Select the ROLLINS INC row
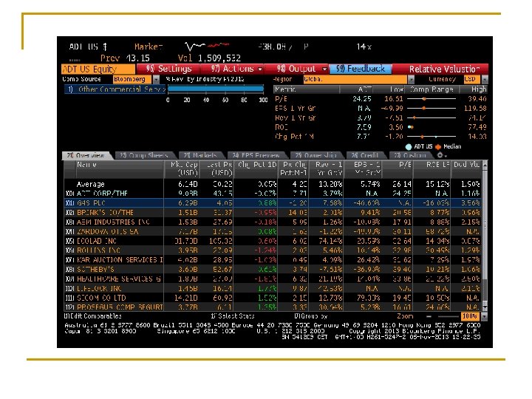 coord(273,250)
